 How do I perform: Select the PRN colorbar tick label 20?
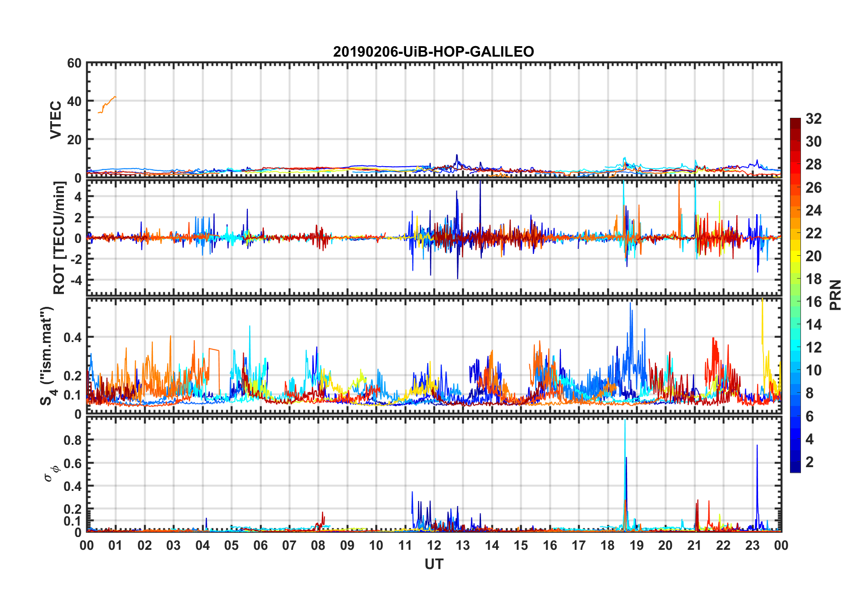tap(813, 256)
